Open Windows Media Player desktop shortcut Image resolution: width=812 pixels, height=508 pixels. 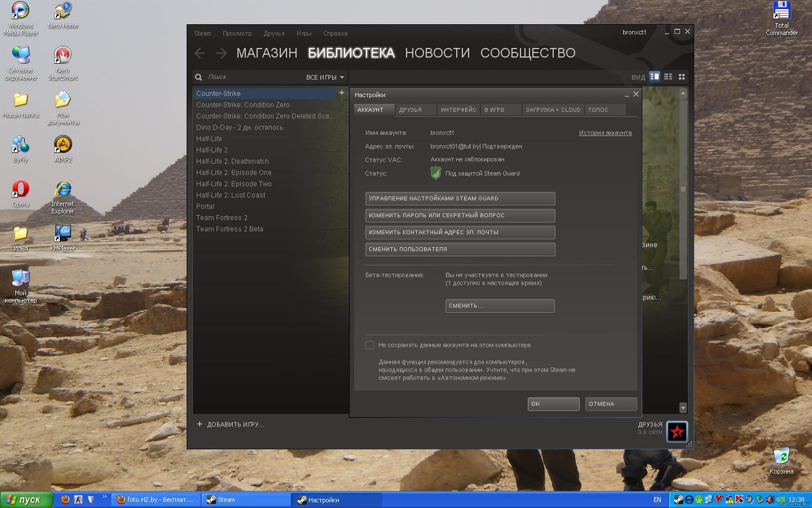coord(20,18)
